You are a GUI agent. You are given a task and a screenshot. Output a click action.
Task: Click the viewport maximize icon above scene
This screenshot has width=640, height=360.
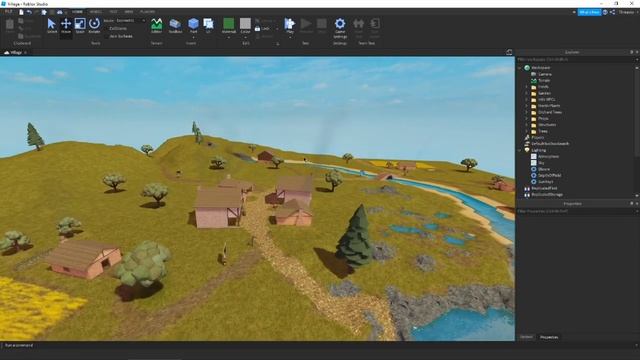[x=509, y=52]
